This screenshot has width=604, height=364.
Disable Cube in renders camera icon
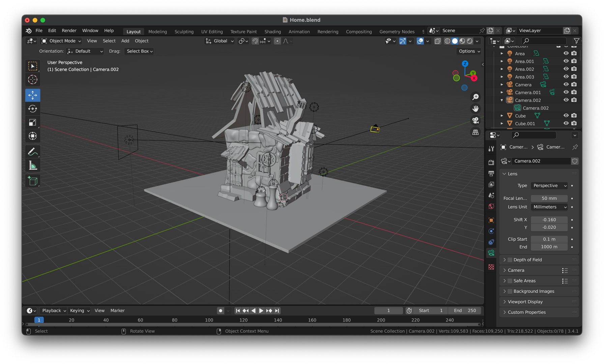[574, 115]
